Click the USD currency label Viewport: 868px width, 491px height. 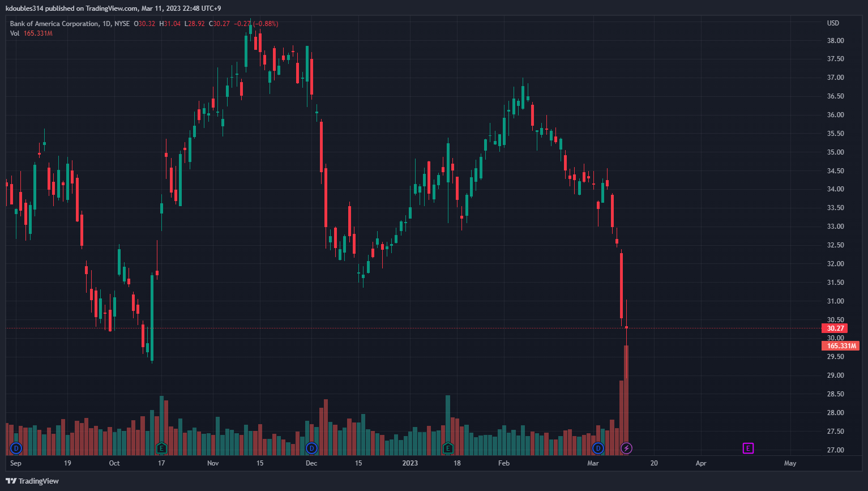[x=833, y=23]
